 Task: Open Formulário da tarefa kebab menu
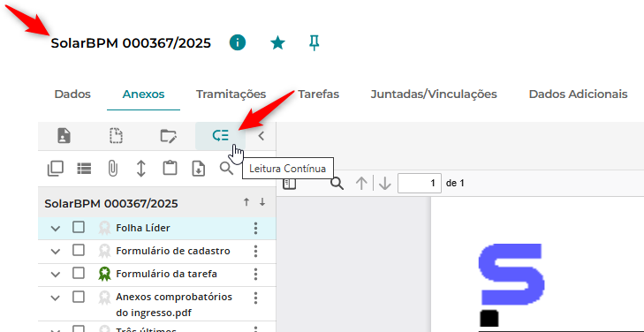point(255,274)
